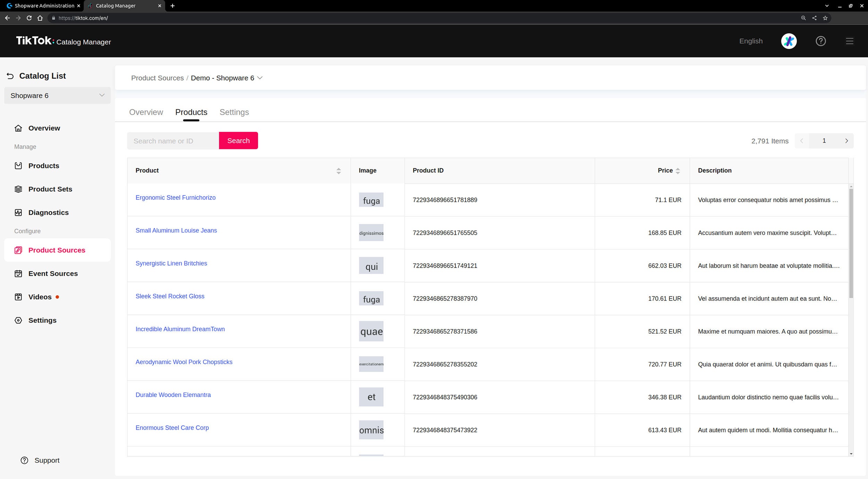Click the table vertical scrollbar
The width and height of the screenshot is (868, 479).
pos(851,243)
